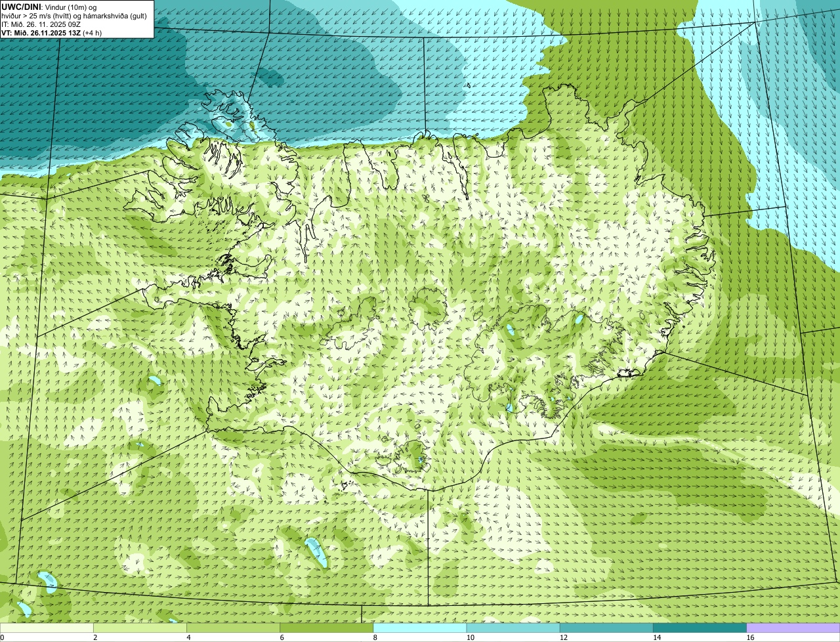The image size is (840, 642).
Task: Click the legend tick label '0'
Action: (x=2, y=637)
